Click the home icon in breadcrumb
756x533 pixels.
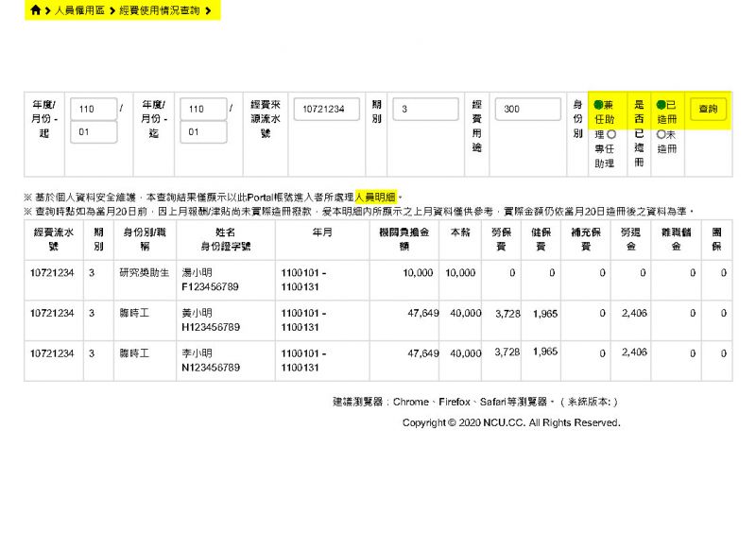(35, 10)
